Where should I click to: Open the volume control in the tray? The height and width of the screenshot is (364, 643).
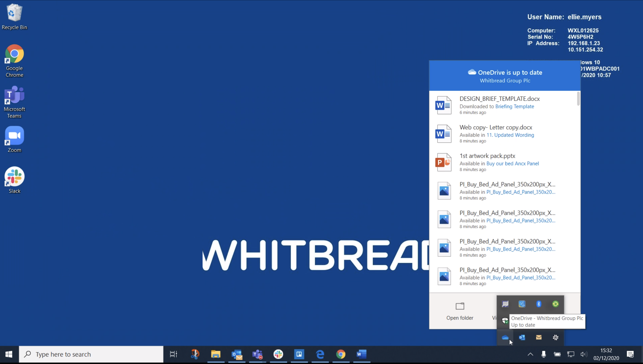584,354
